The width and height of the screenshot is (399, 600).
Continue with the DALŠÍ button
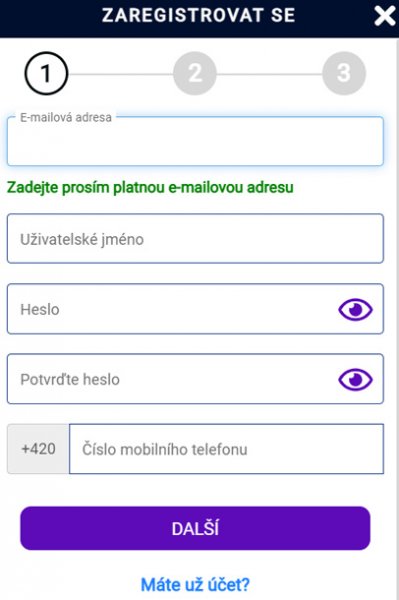click(195, 528)
